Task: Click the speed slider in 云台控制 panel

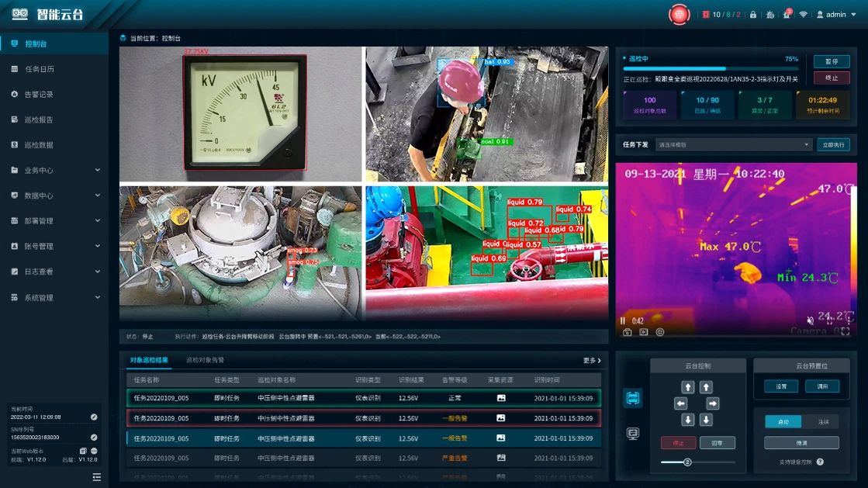Action: click(x=686, y=462)
